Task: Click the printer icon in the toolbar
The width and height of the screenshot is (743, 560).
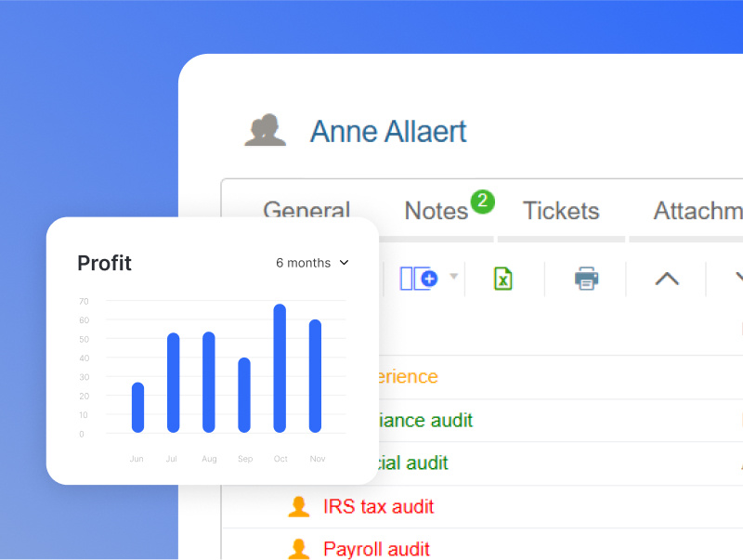Action: point(587,278)
